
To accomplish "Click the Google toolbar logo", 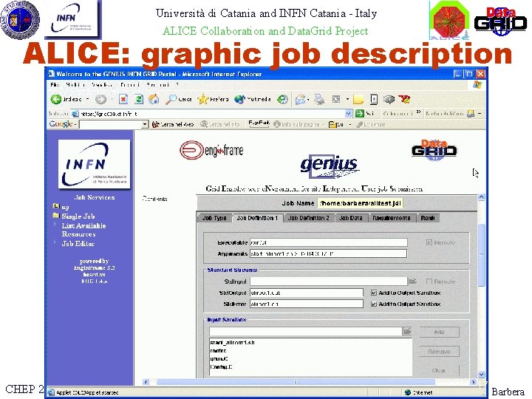I will 61,124.
